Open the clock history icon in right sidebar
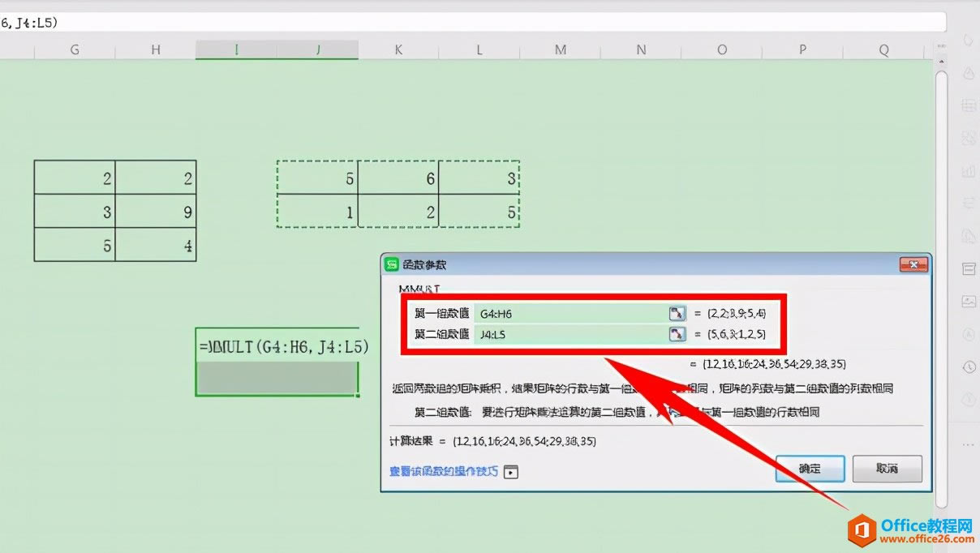This screenshot has width=980, height=553. [x=969, y=367]
